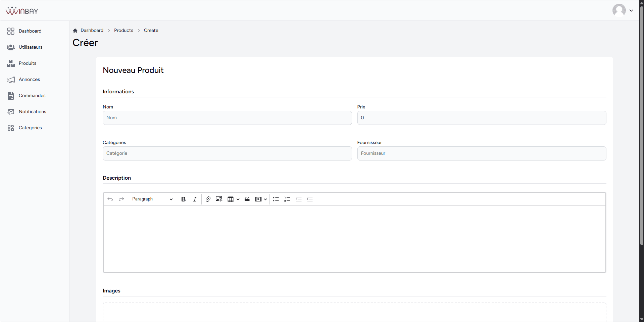644x322 pixels.
Task: Toggle bold formatting
Action: coord(183,199)
